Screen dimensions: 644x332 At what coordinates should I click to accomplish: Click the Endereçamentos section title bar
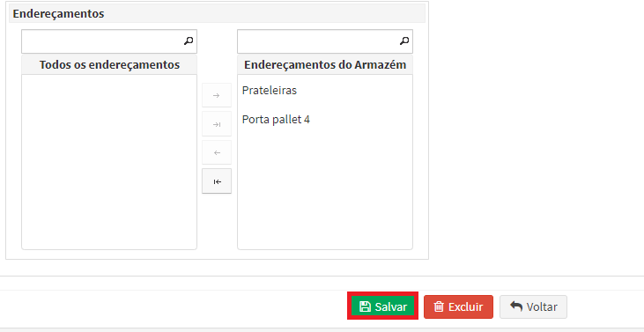pos(217,13)
